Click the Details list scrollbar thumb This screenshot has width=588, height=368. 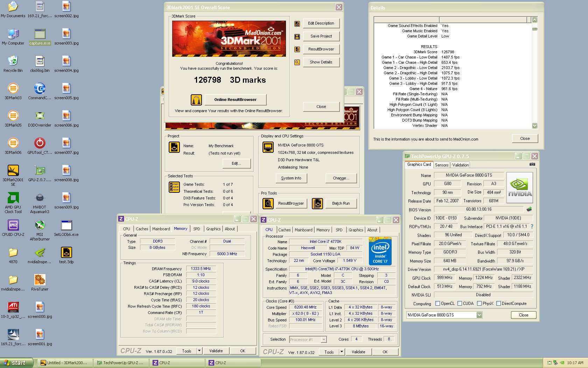tap(534, 29)
